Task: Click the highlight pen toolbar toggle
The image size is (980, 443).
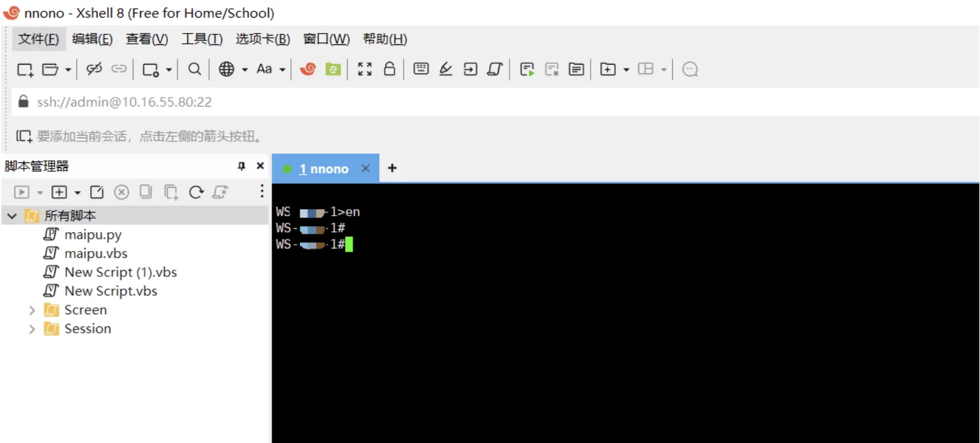Action: [x=445, y=69]
